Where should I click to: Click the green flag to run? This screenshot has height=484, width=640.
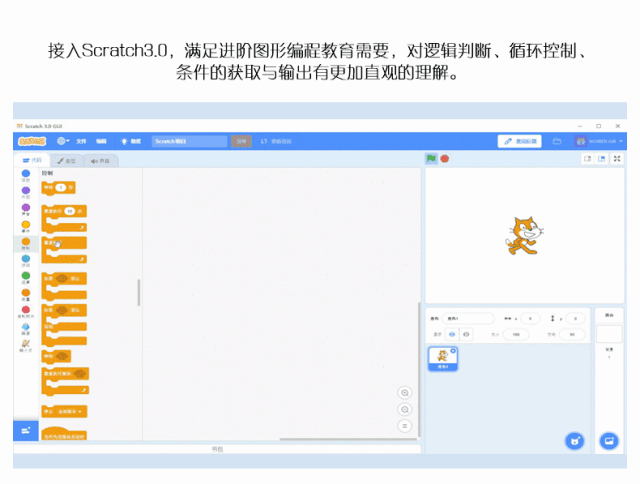click(x=431, y=159)
